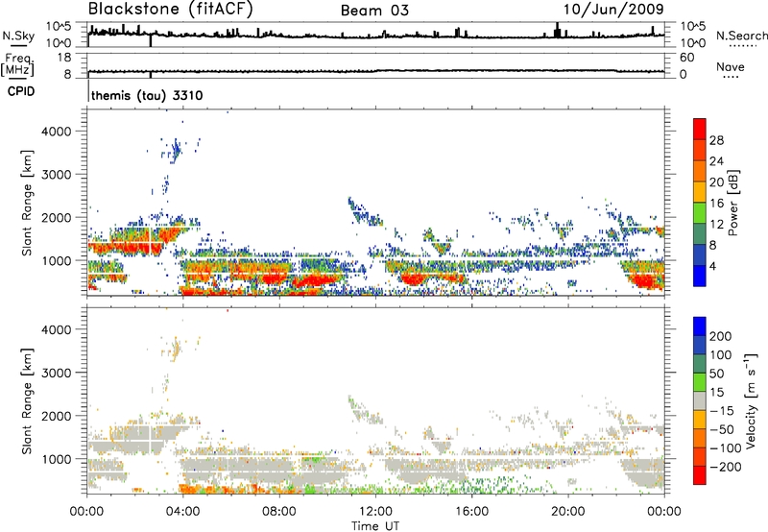Screen dimensions: 768x532
Task: Click the "60" tick on Nave axis
Action: pyautogui.click(x=686, y=58)
